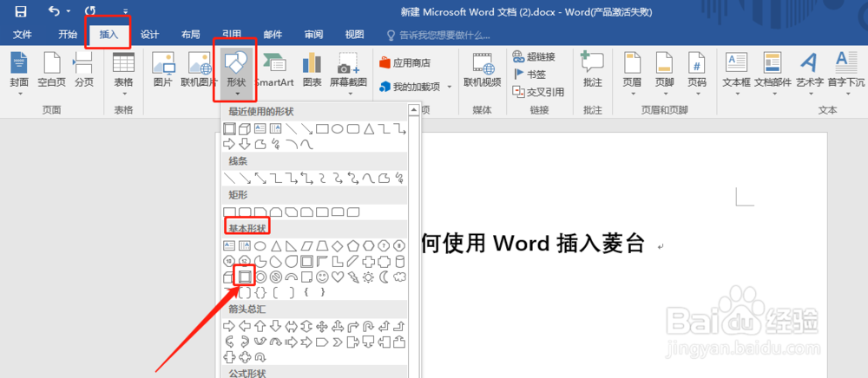868x378 pixels.
Task: Switch to the 插入 (Insert) tab
Action: pyautogui.click(x=108, y=35)
